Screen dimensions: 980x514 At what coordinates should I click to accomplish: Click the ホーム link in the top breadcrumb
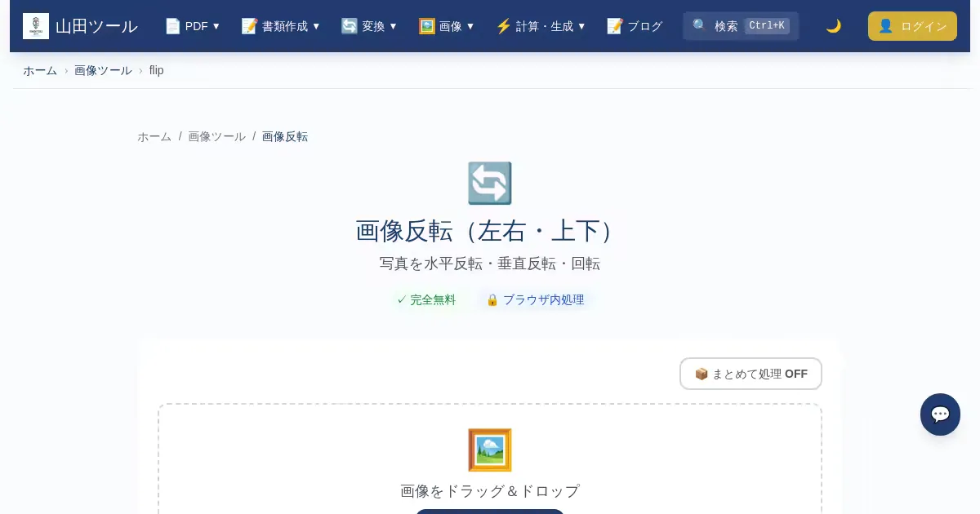(40, 70)
